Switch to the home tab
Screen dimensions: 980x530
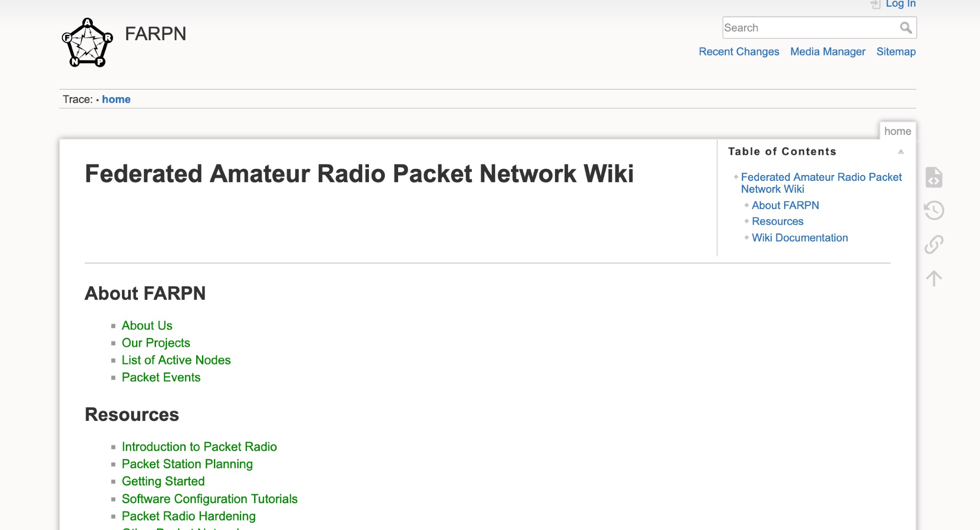pyautogui.click(x=898, y=131)
